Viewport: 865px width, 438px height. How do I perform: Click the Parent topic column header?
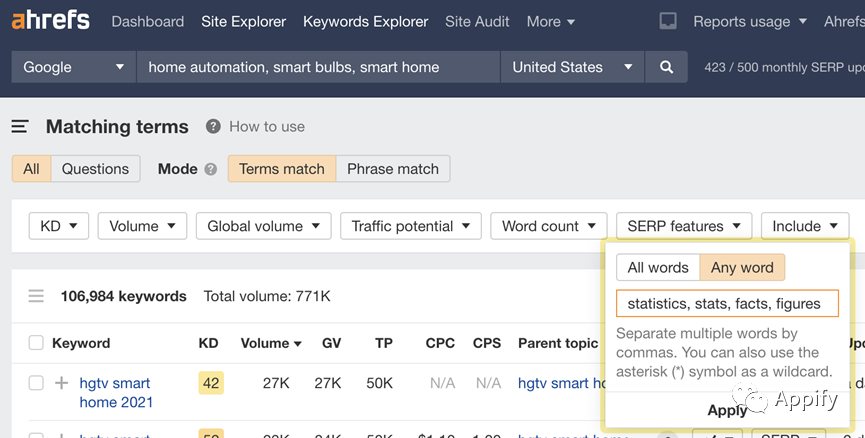558,343
